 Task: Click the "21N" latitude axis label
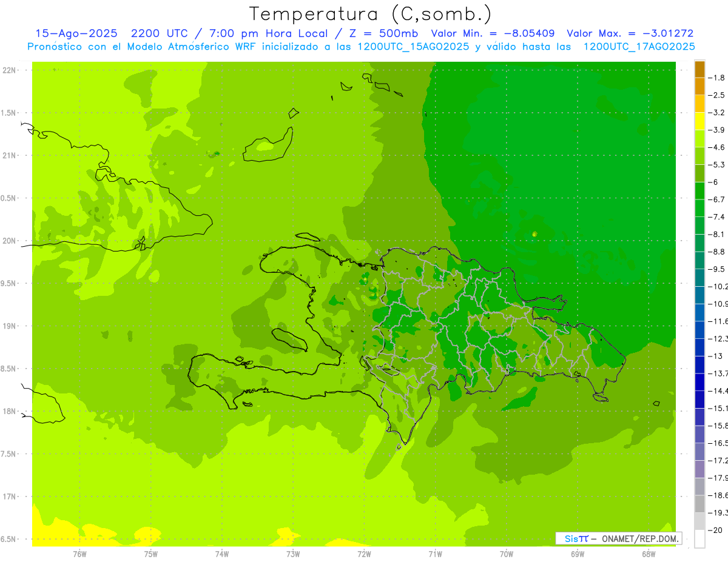coord(8,155)
